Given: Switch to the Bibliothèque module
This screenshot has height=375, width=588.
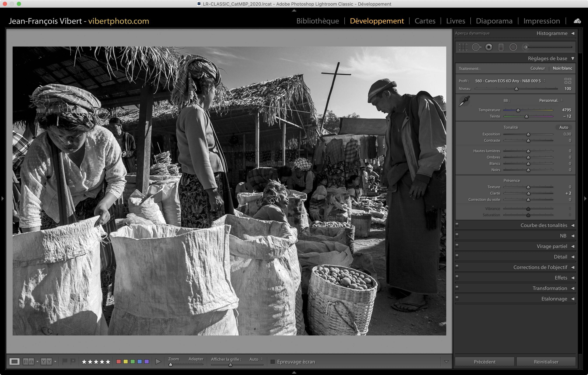Looking at the screenshot, I should [317, 21].
